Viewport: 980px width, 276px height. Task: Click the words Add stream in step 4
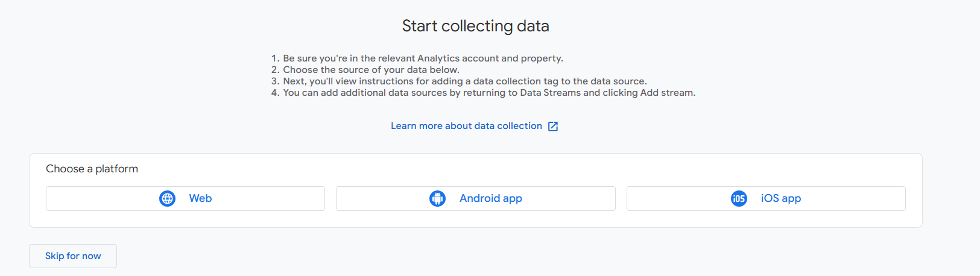[x=666, y=93]
